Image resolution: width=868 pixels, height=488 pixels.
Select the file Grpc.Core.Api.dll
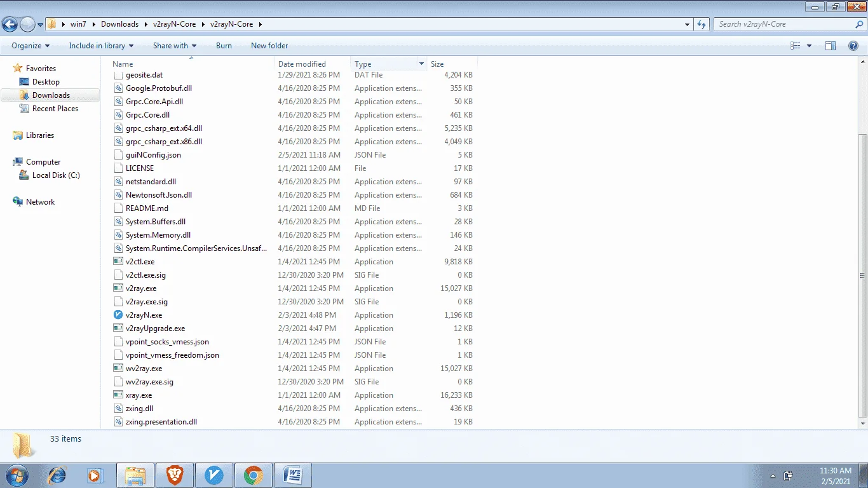[154, 102]
